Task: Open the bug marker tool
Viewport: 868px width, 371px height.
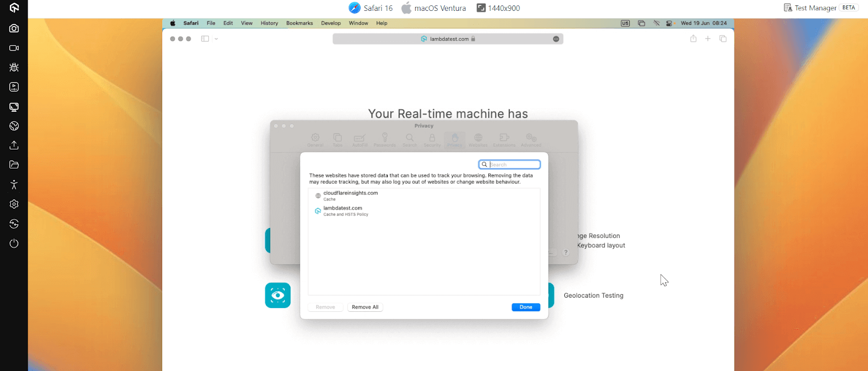Action: point(14,67)
